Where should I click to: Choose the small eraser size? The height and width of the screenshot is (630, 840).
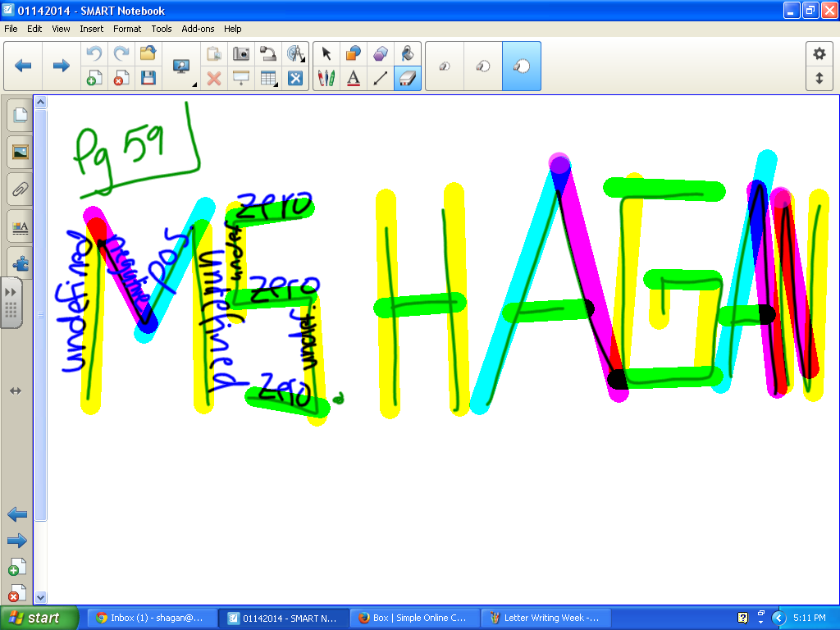pos(445,66)
